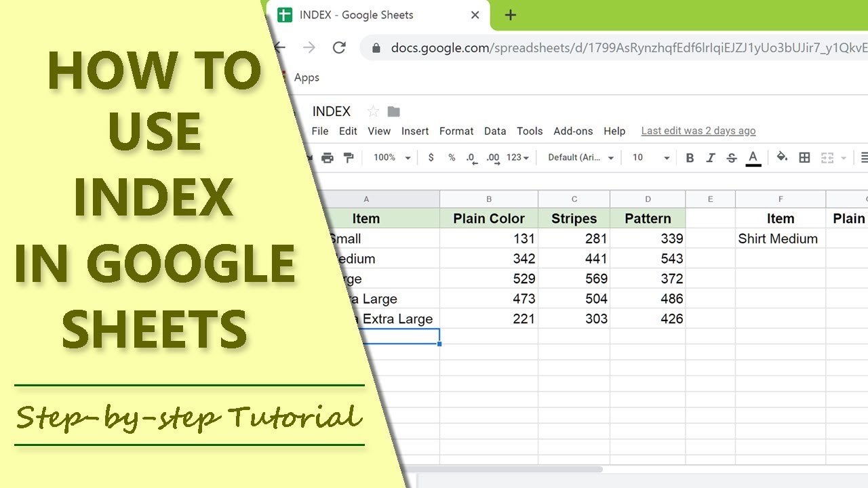Open the zoom 100% dropdown

392,157
